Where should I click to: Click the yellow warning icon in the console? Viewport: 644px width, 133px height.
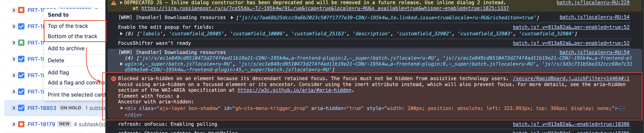pyautogui.click(x=113, y=3)
